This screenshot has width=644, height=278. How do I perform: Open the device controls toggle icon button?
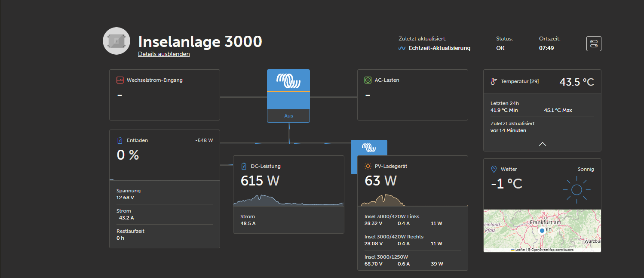point(594,44)
